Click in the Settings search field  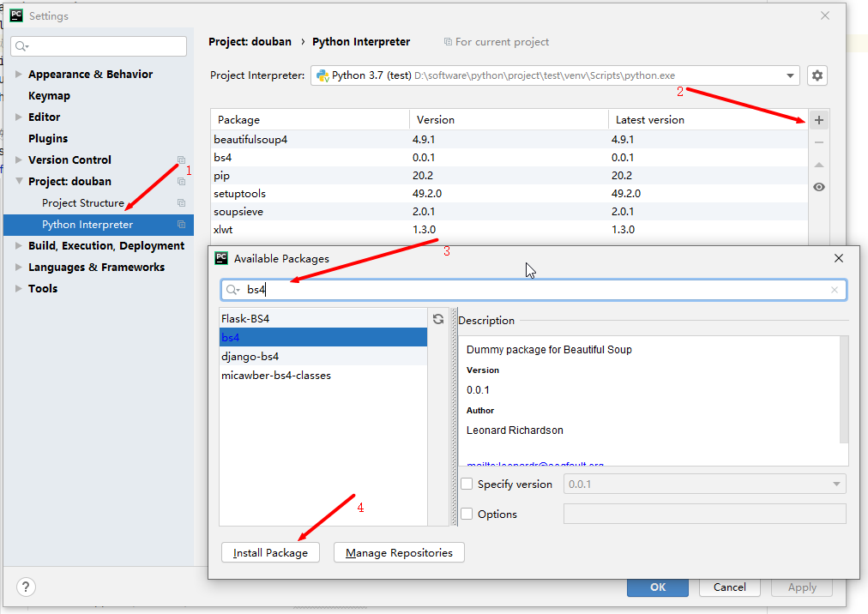coord(99,46)
